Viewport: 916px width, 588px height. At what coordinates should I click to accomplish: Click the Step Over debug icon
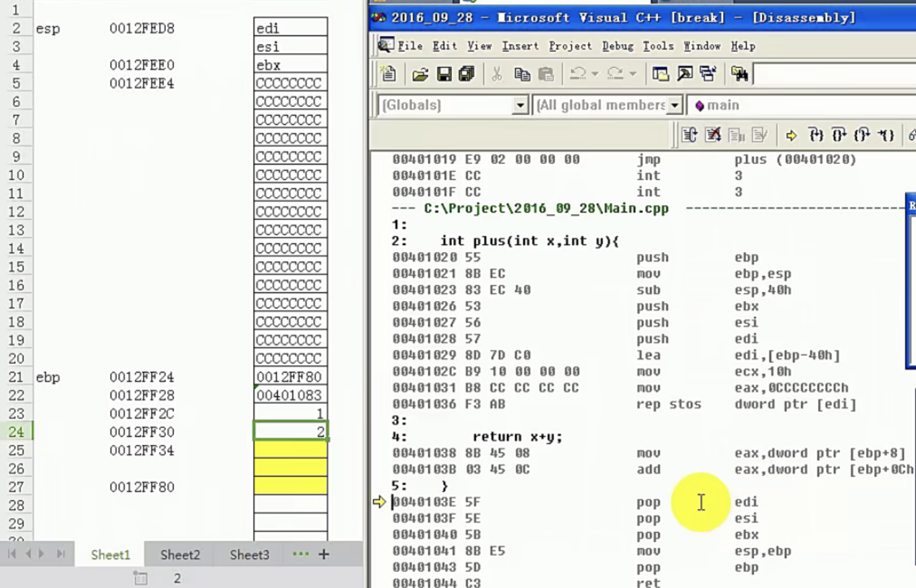click(839, 135)
